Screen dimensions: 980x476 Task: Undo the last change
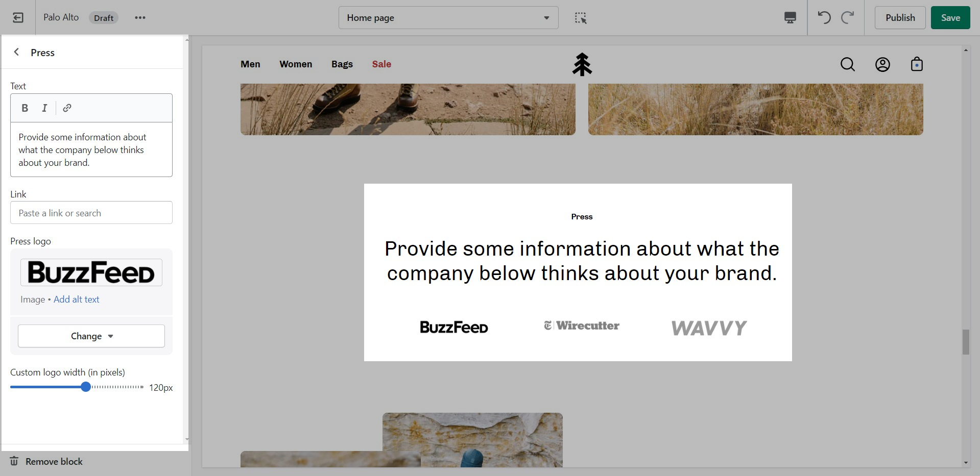coord(824,18)
